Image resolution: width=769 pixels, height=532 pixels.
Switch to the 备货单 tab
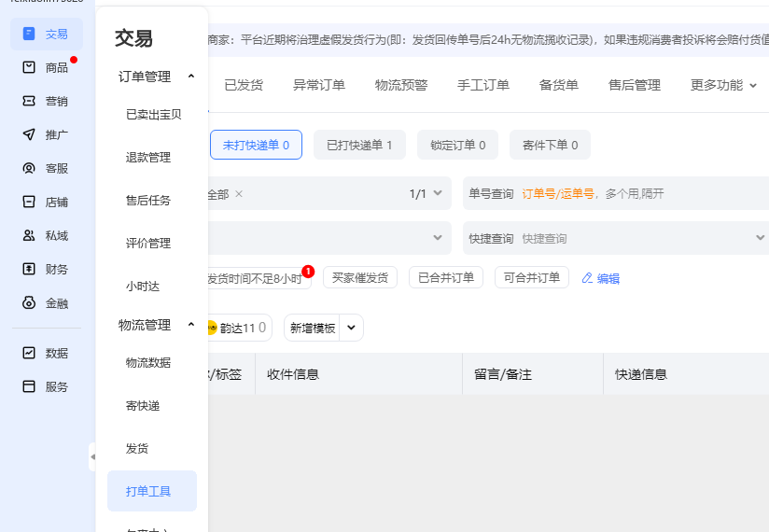tap(559, 85)
